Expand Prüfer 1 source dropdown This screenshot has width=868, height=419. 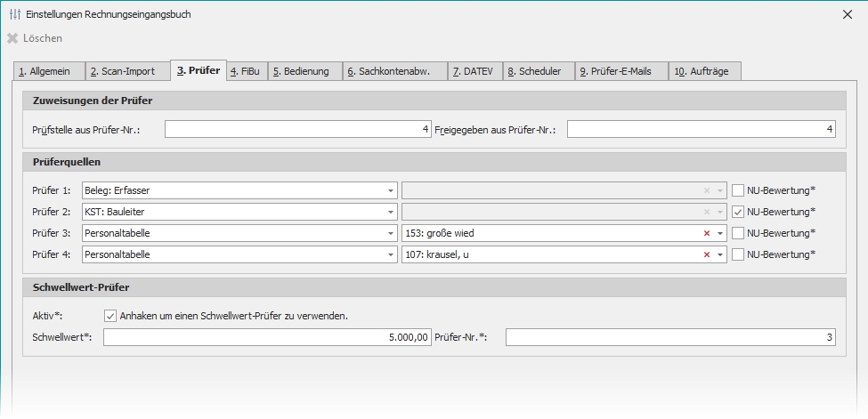tap(391, 190)
